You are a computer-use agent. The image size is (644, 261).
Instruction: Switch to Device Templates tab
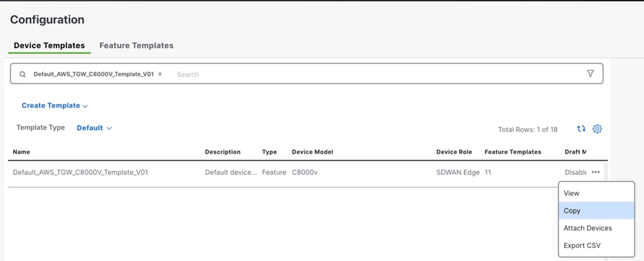[x=50, y=45]
